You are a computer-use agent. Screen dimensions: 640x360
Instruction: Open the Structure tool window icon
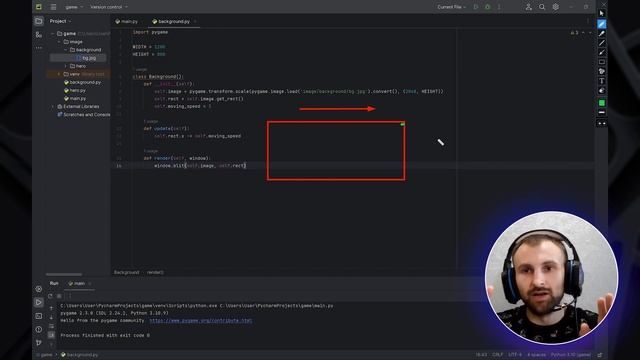39,35
